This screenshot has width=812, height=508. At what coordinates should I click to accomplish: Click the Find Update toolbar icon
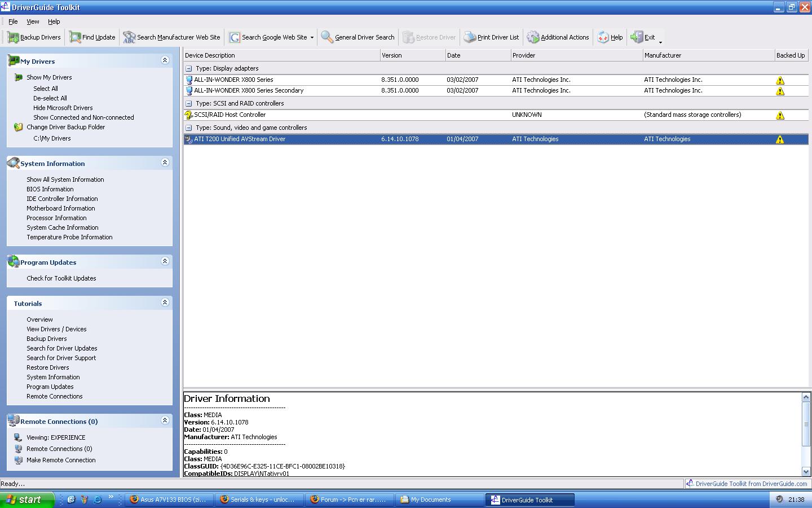click(x=75, y=37)
